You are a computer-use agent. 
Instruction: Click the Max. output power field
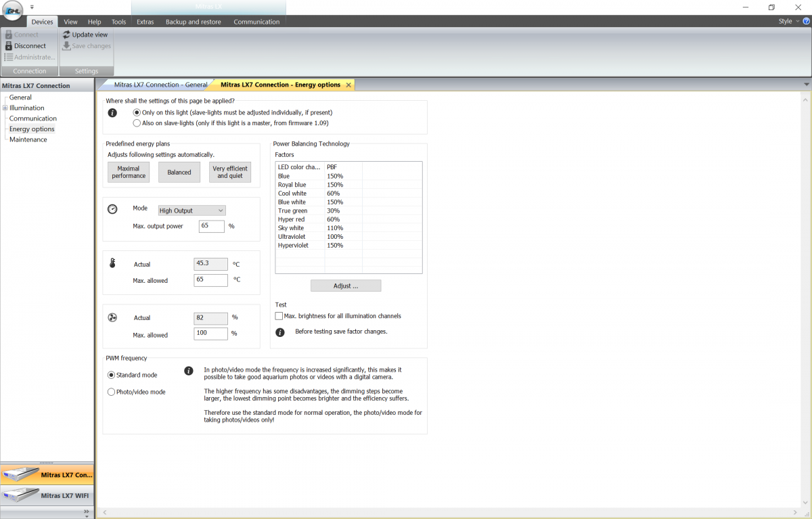tap(212, 226)
